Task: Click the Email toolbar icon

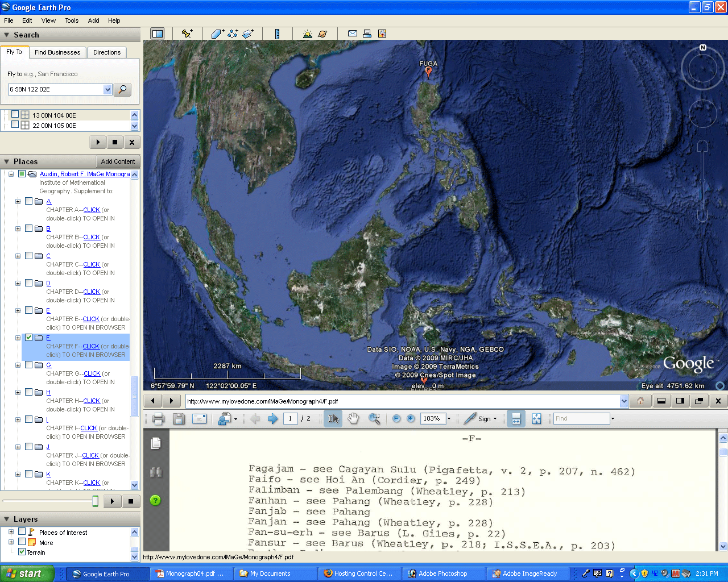Action: pyautogui.click(x=353, y=34)
